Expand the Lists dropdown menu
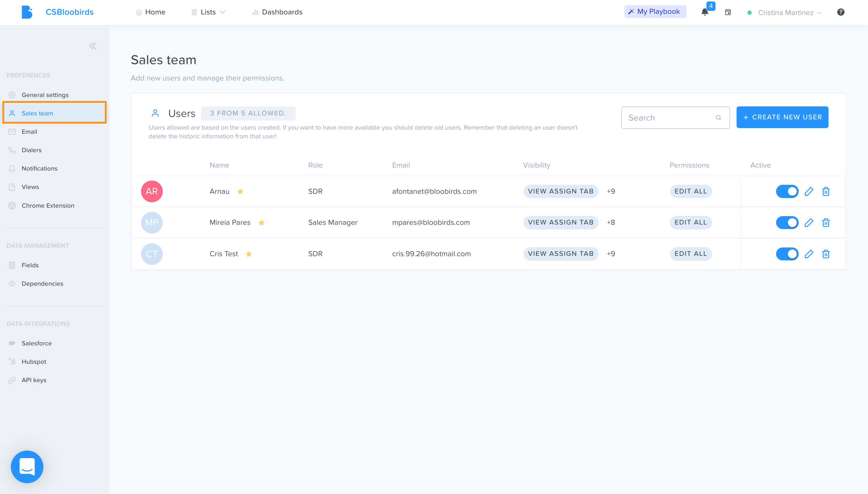Viewport: 868px width, 494px height. coord(208,12)
